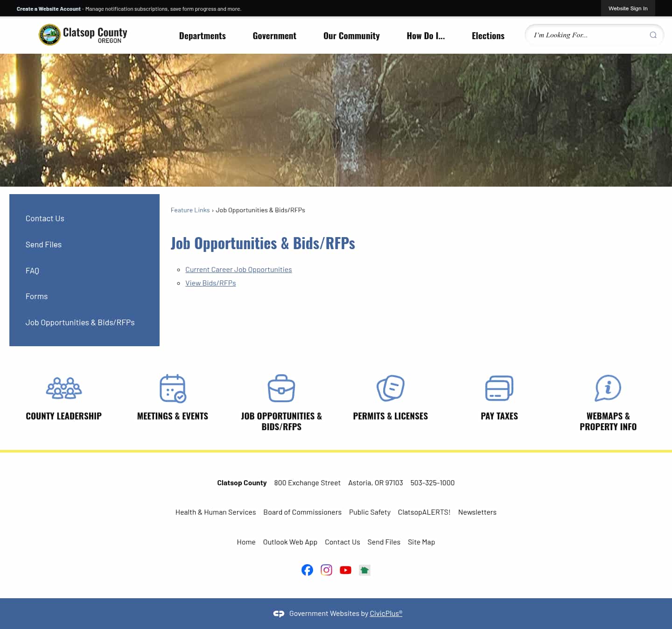
Task: Open Instagram via the footer social icon
Action: point(326,570)
